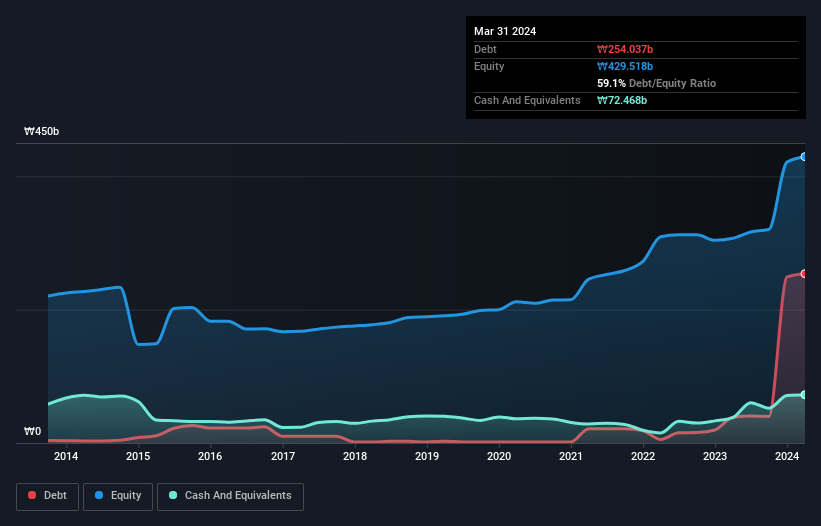Screen dimensions: 821x526
Task: Click the 59.1% Debt/Equity Ratio text
Action: click(x=656, y=83)
